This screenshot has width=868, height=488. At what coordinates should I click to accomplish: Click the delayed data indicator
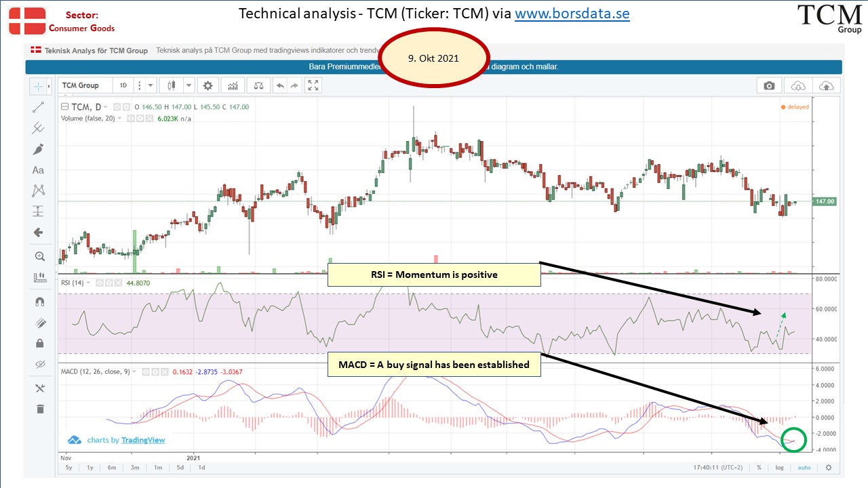tap(795, 106)
